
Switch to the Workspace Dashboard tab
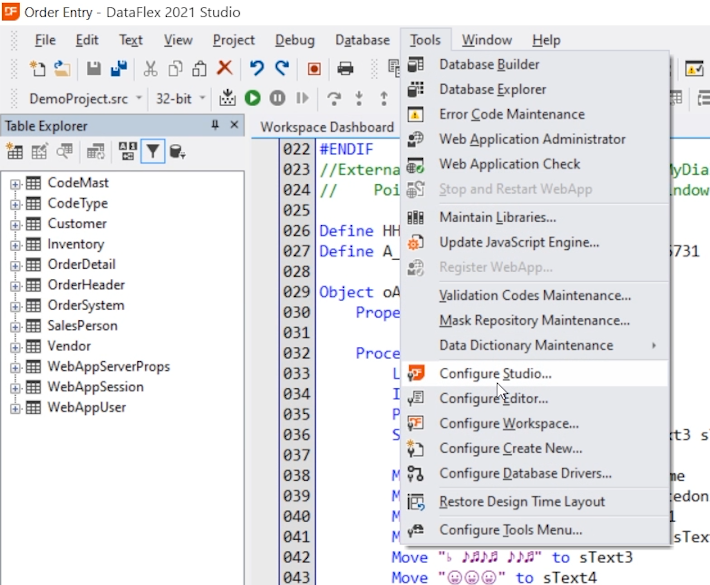[327, 127]
